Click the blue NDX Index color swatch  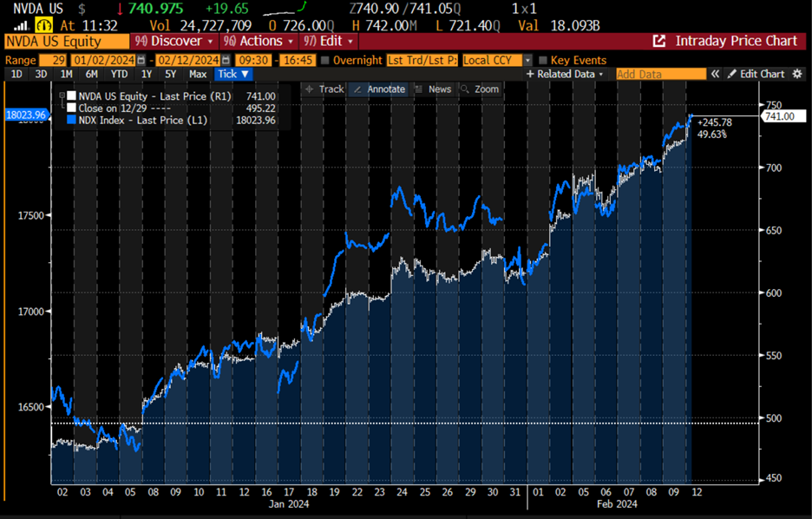(71, 120)
